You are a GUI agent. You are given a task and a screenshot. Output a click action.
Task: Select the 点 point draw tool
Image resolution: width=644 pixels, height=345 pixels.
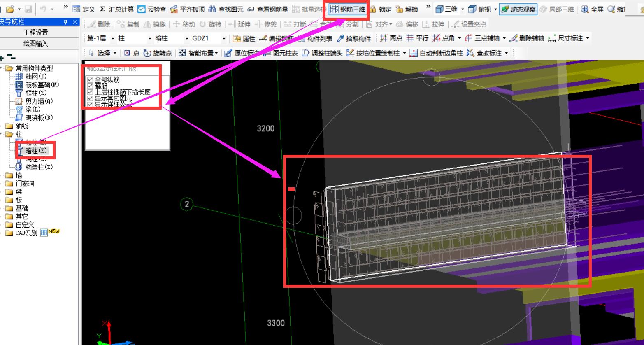tap(132, 53)
